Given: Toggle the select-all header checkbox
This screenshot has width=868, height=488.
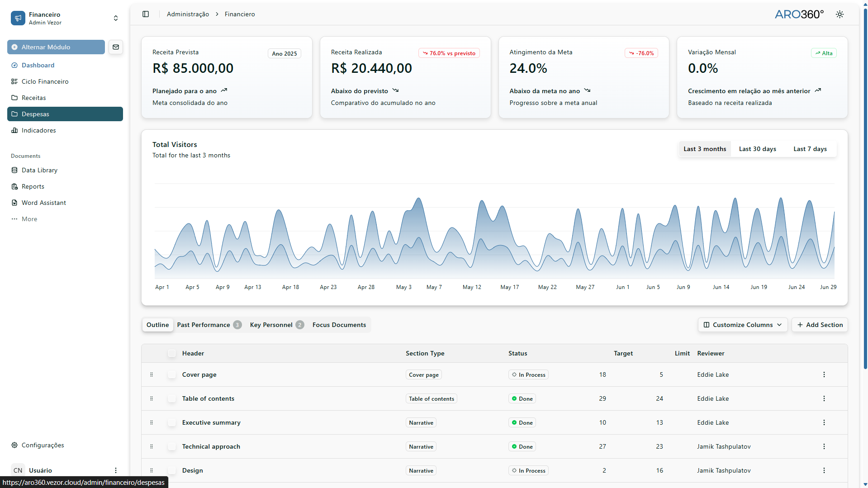Looking at the screenshot, I should (x=172, y=353).
